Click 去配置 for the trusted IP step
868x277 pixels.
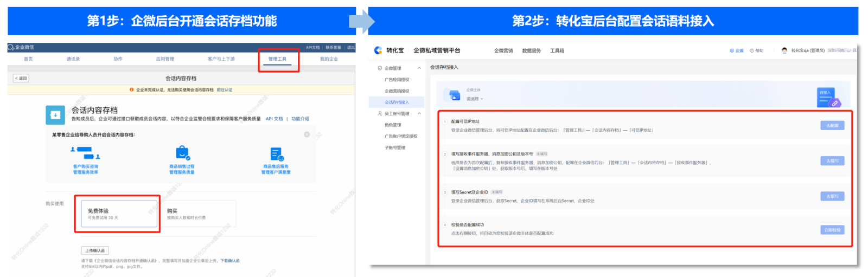click(832, 125)
